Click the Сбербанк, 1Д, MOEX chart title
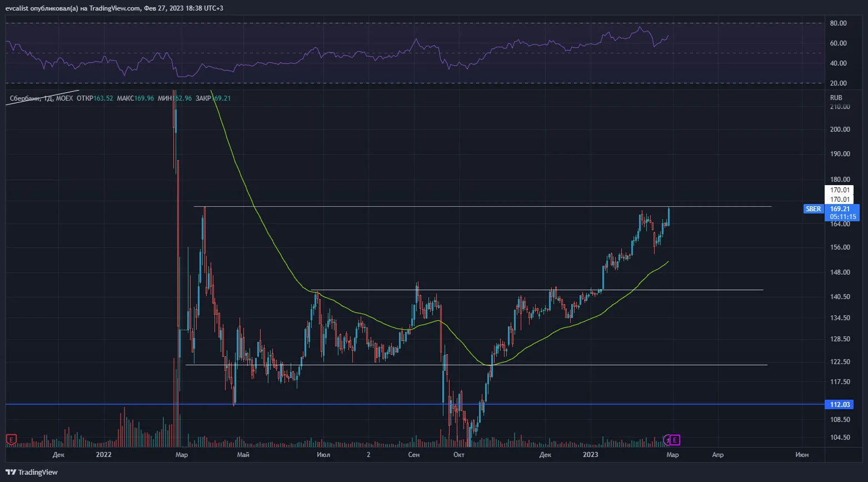Image resolution: width=868 pixels, height=482 pixels. 41,98
